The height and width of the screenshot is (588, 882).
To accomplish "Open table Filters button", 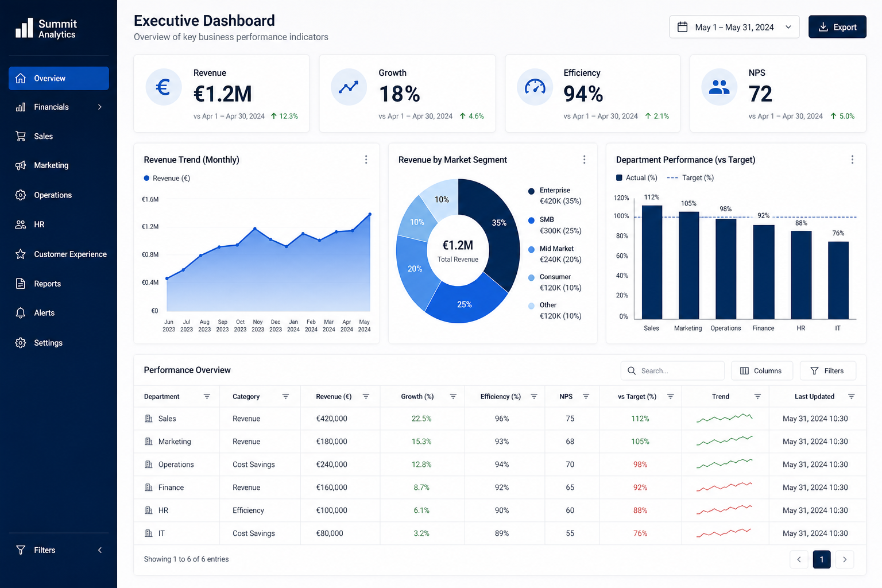I will (x=828, y=371).
